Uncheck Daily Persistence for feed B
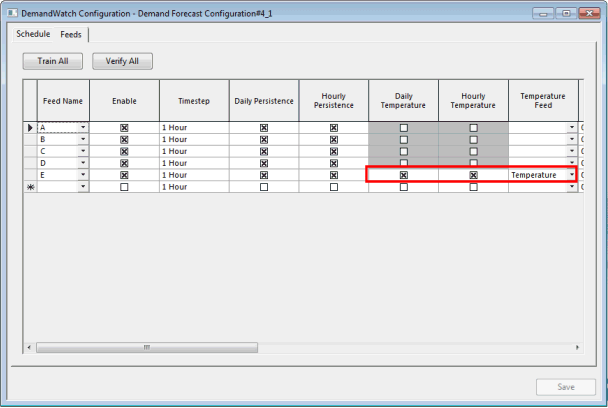Viewport: 608px width, 408px height. point(264,140)
